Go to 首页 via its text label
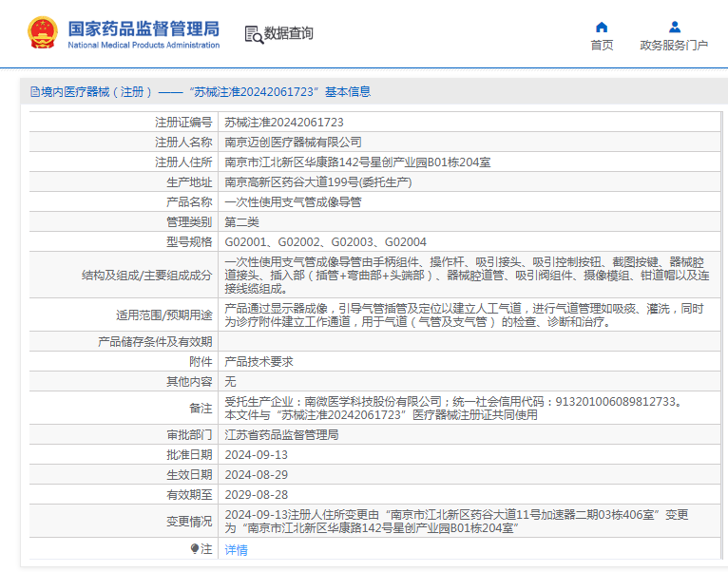 (x=601, y=45)
